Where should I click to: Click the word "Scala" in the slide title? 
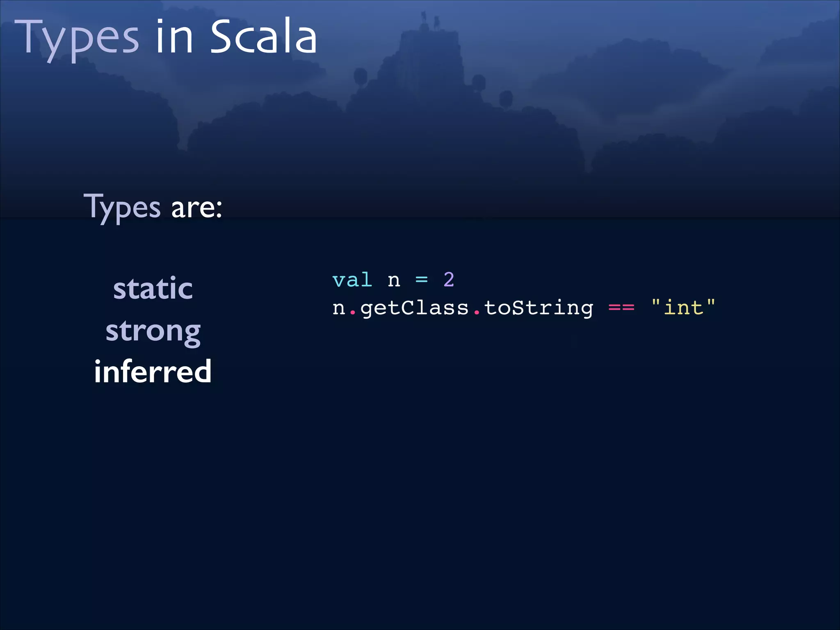pos(263,37)
